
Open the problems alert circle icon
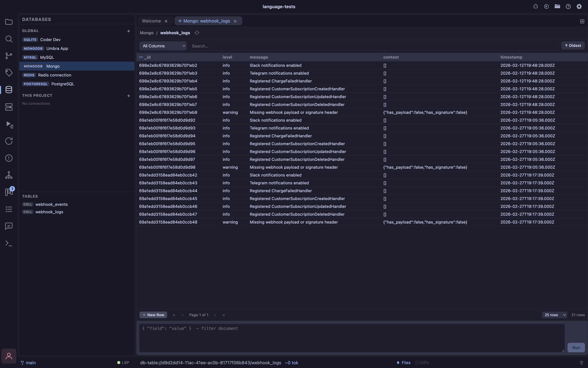click(9, 158)
